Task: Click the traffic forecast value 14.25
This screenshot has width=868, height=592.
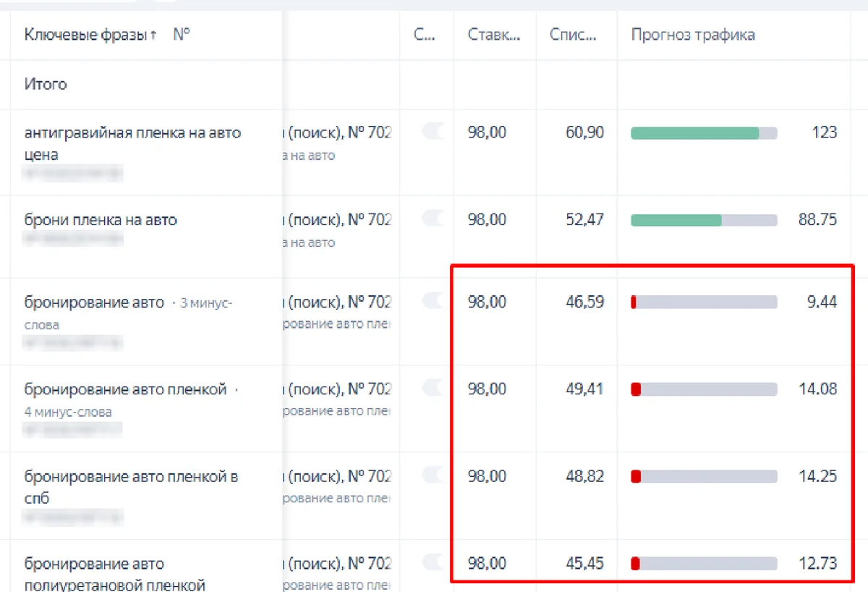Action: (817, 476)
